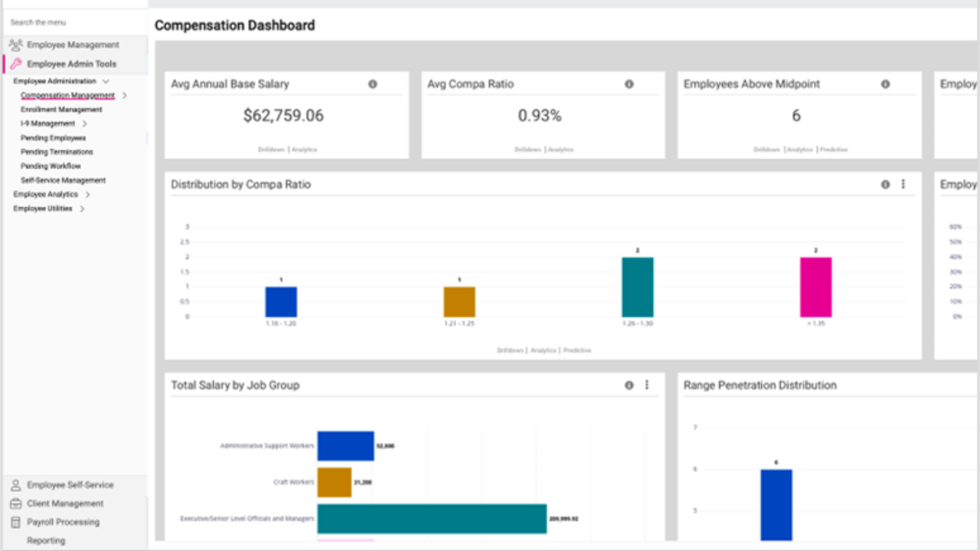Expand the I-9 Management chevron
The image size is (980, 551).
pos(84,123)
